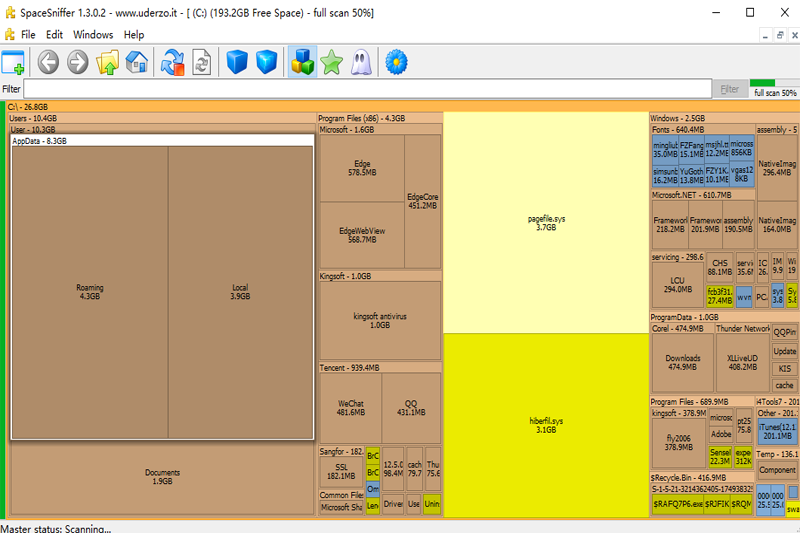Select the pagefile.sys block

point(546,222)
